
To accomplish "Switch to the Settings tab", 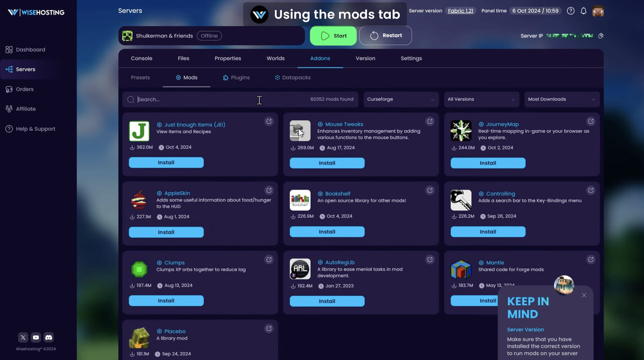I will coord(411,58).
